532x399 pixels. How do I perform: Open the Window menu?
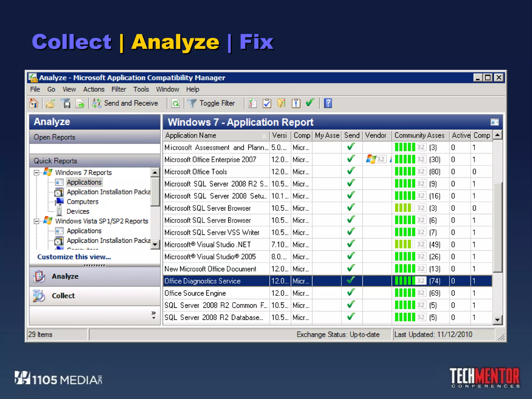tap(168, 89)
